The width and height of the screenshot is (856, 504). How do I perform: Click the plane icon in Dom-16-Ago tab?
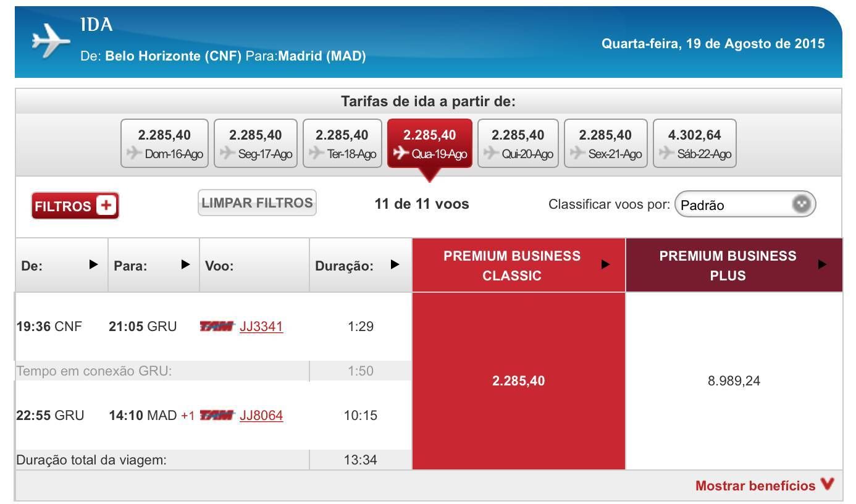[134, 153]
